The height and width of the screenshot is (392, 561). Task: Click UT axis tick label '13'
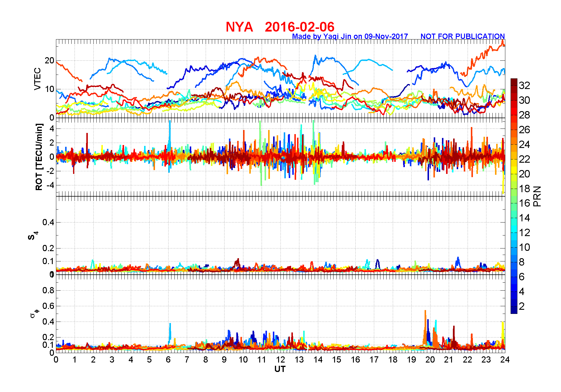click(299, 360)
